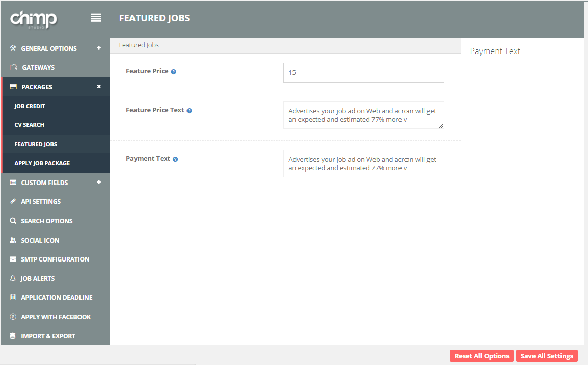Click help icon beside Payment Text label
The width and height of the screenshot is (588, 365).
[175, 159]
